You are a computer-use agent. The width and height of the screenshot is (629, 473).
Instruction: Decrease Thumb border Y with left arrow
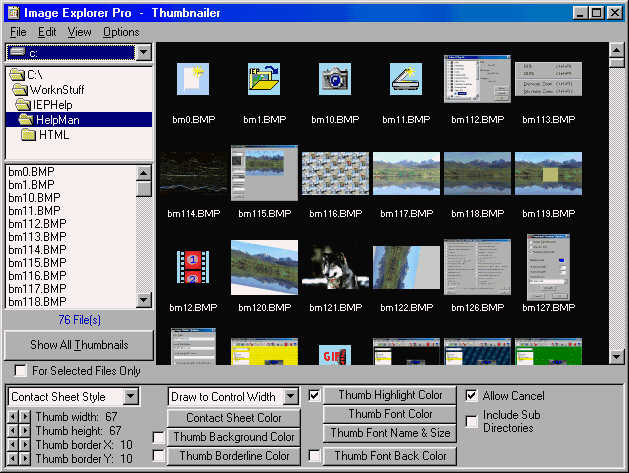pos(13,459)
